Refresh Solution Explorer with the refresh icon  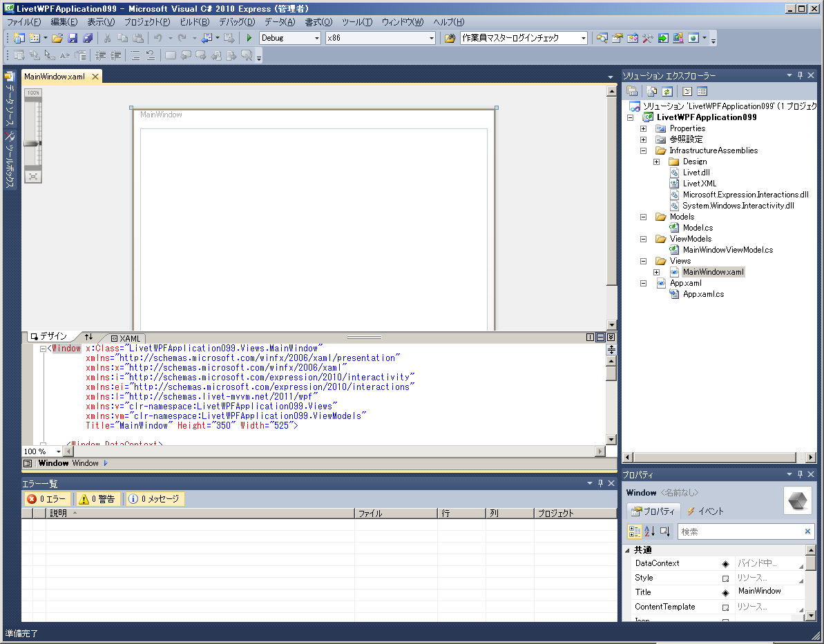click(667, 91)
